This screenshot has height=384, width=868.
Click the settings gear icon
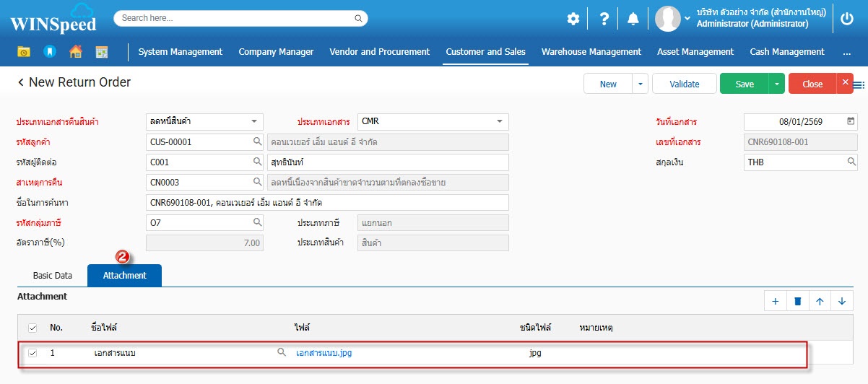coord(573,19)
